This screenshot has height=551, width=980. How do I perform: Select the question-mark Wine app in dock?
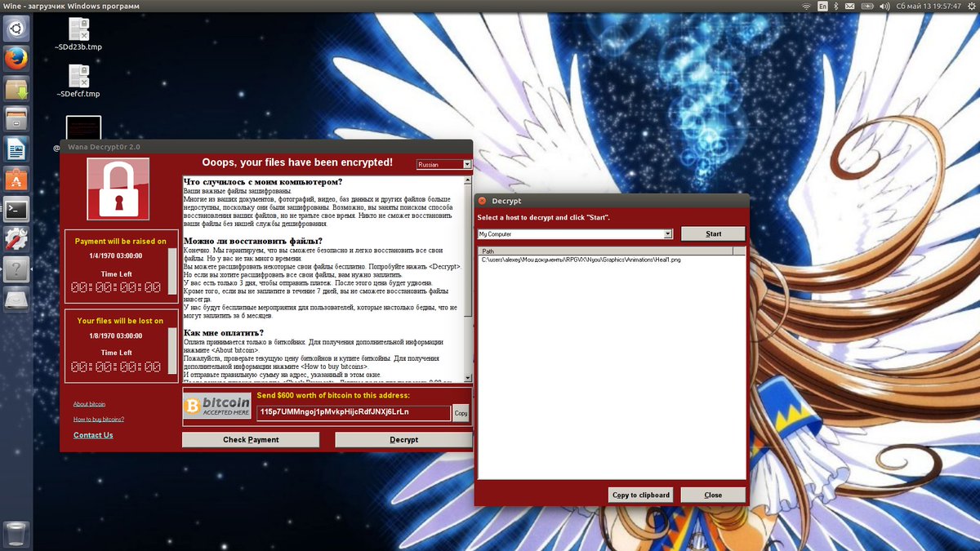coord(16,269)
